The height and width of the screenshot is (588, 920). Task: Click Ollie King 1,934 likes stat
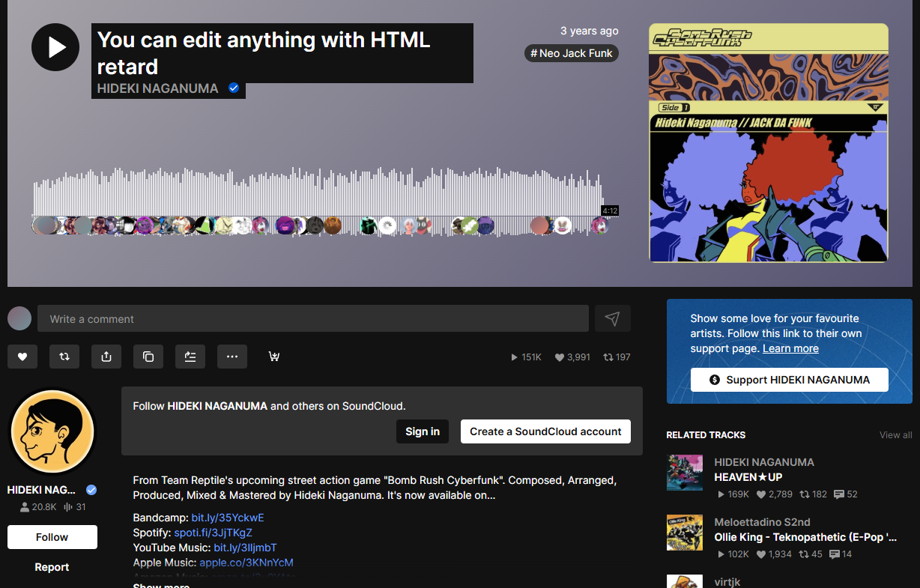click(774, 554)
